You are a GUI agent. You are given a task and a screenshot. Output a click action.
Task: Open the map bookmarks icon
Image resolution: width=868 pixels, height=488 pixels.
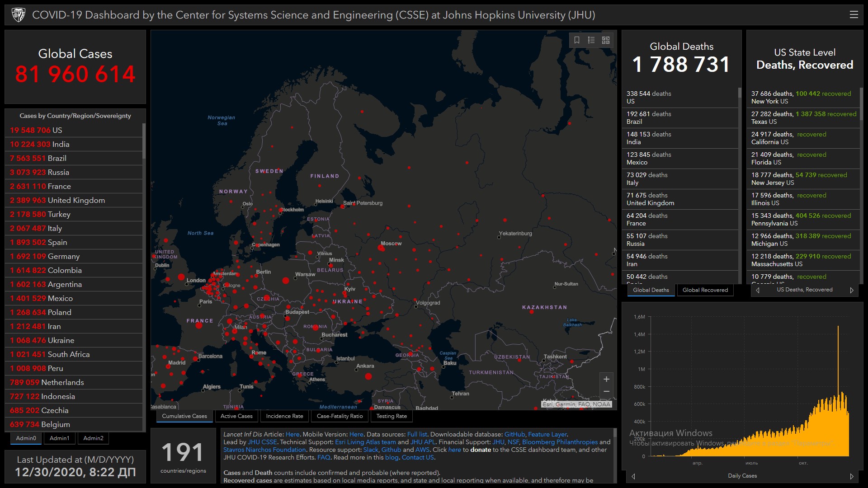coord(577,40)
